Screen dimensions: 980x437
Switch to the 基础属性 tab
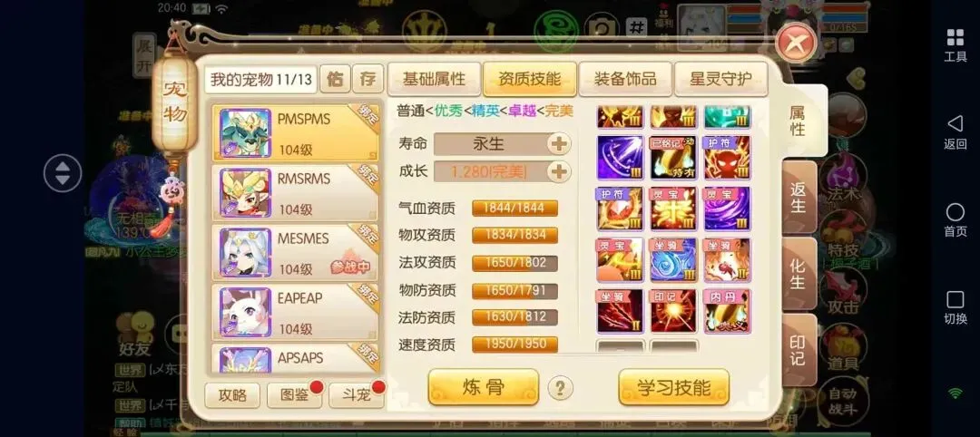tap(434, 79)
